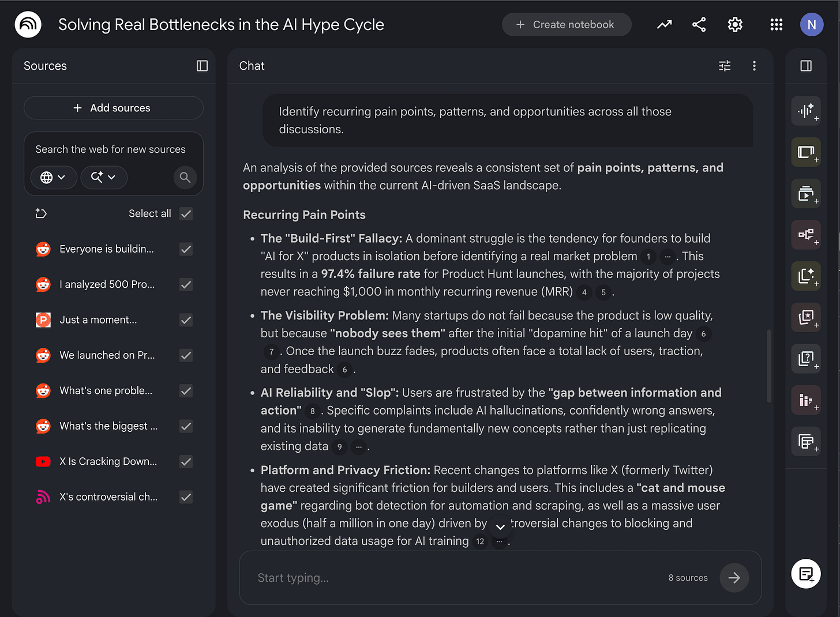Open the settings gear icon
Viewport: 840px width, 617px height.
pos(735,24)
